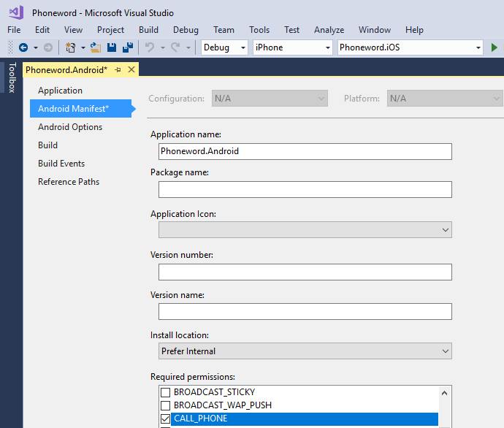Switch to the Android Options page

tap(70, 127)
